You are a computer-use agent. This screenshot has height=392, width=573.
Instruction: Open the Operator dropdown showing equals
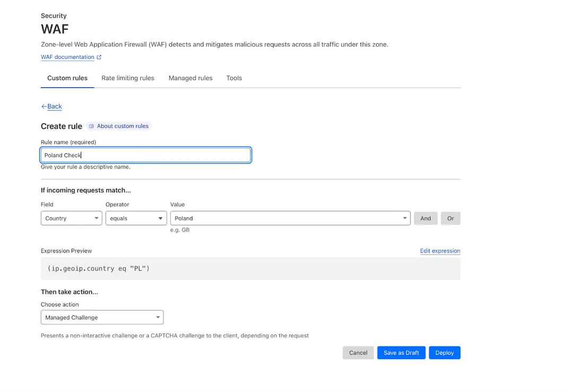click(x=136, y=218)
